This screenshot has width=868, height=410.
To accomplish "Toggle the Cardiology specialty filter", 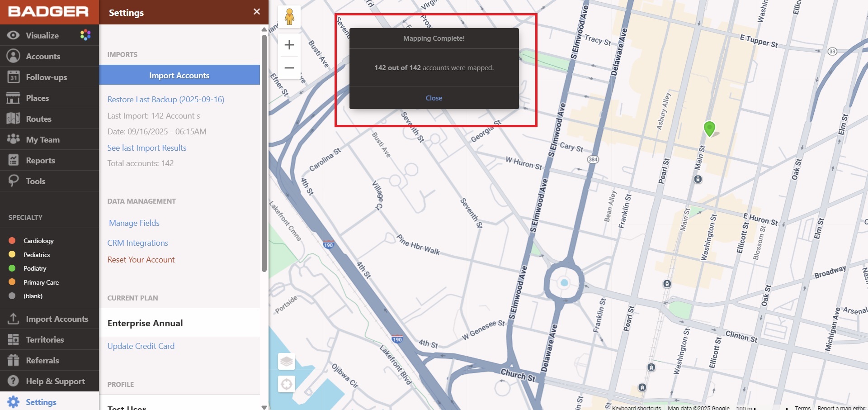I will 38,241.
